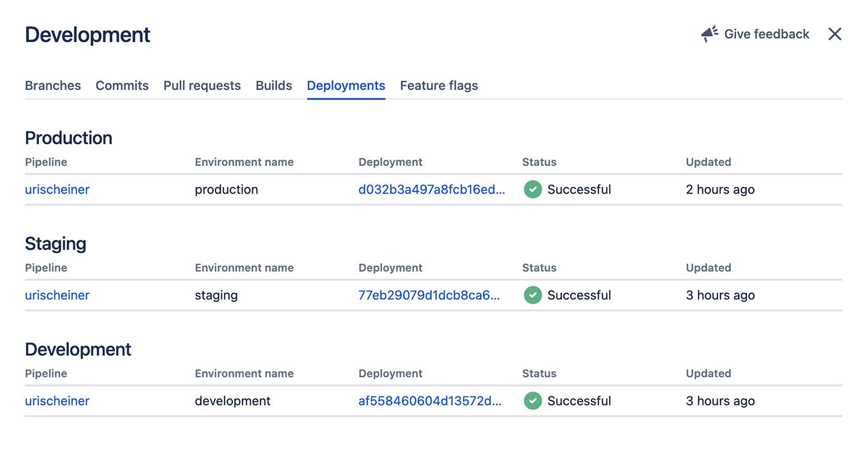Click the Give feedback megaphone icon
The height and width of the screenshot is (450, 868).
point(710,34)
